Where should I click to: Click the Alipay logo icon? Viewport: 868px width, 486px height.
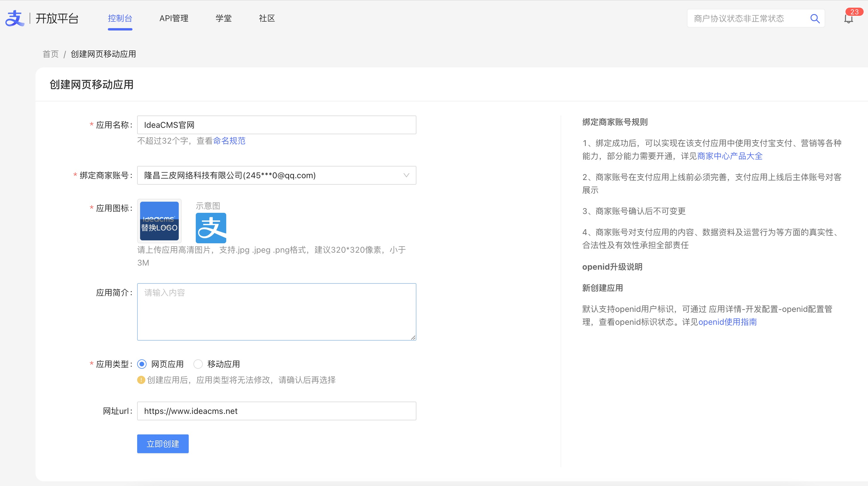(15, 18)
